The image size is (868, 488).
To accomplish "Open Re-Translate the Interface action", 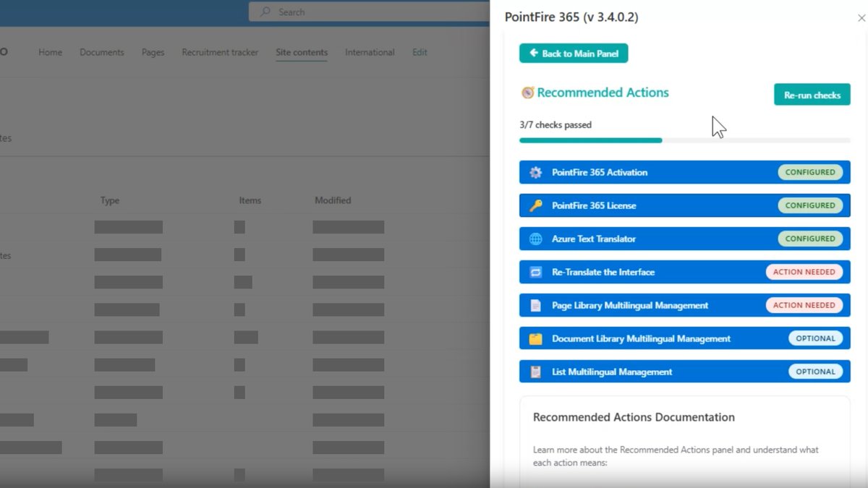I will tap(685, 273).
